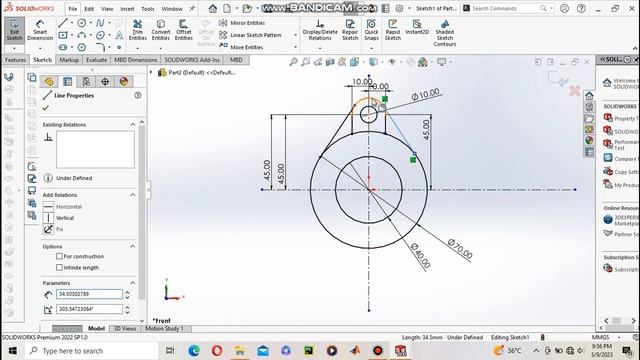Image resolution: width=640 pixels, height=360 pixels.
Task: Select the Circle sketch tool
Action: (82, 23)
